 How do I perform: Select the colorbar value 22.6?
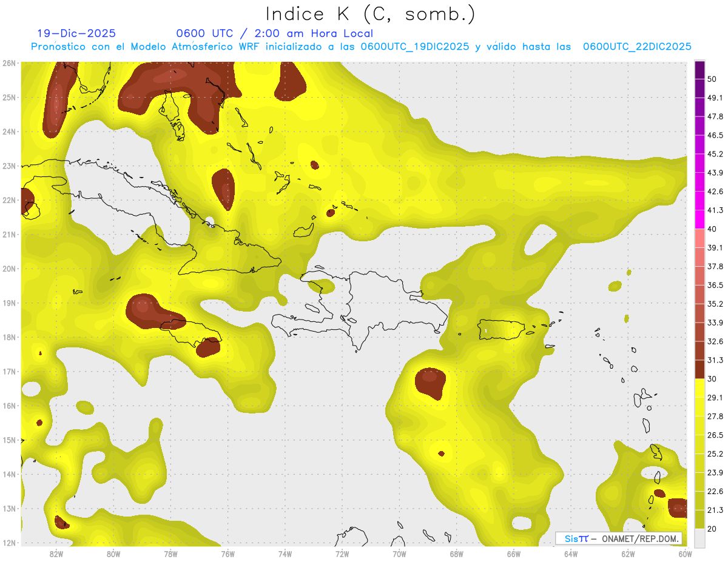(716, 492)
